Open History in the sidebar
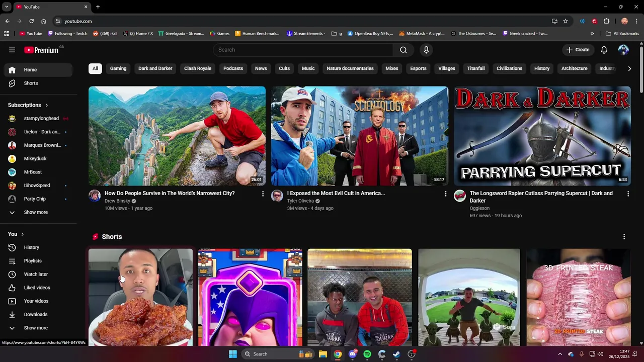Screen dimensions: 644x362 38,247
